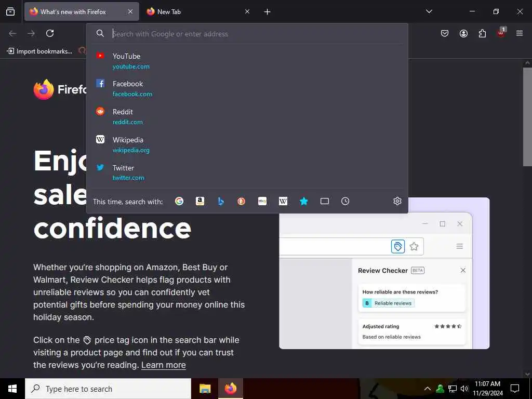Go forward one page

point(31,33)
